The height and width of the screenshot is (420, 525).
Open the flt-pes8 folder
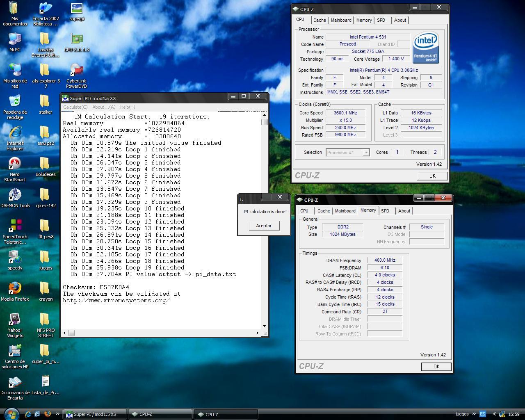coord(46,229)
